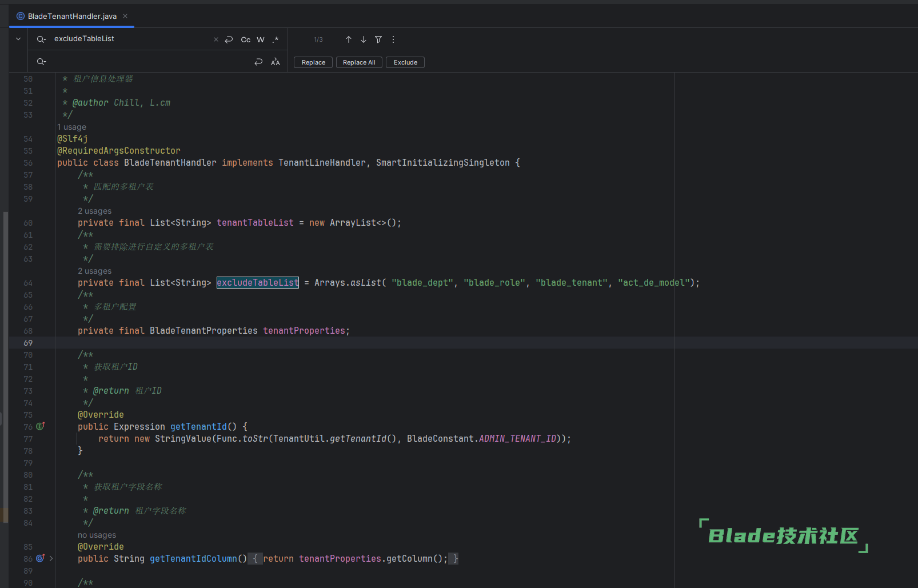
Task: Toggle Match Case (Cc) option
Action: (x=246, y=39)
